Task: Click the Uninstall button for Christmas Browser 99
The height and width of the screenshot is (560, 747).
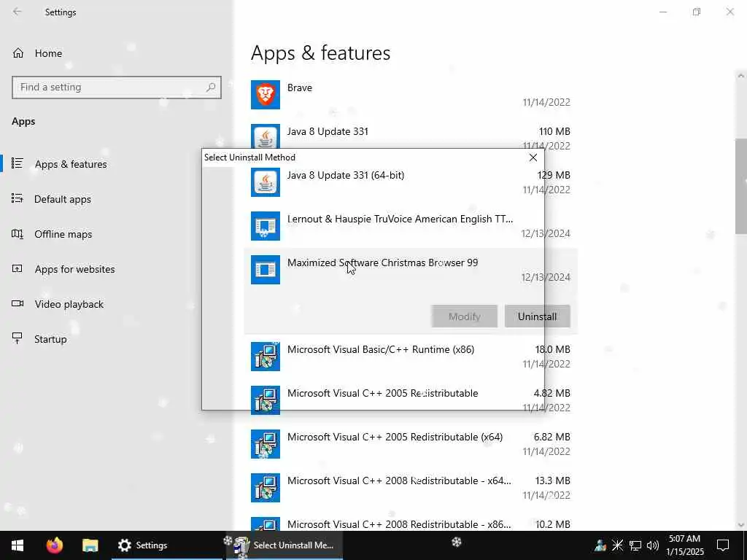Action: [537, 316]
